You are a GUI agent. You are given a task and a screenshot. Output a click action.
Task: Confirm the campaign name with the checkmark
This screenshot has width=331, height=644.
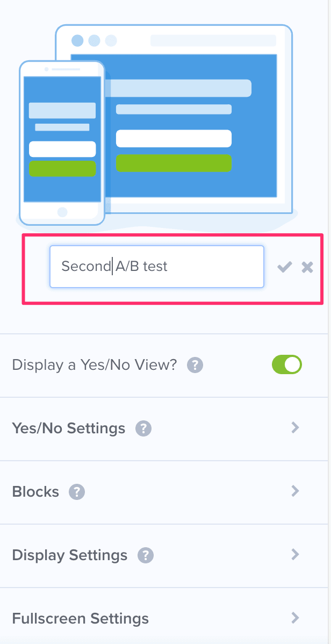(284, 267)
